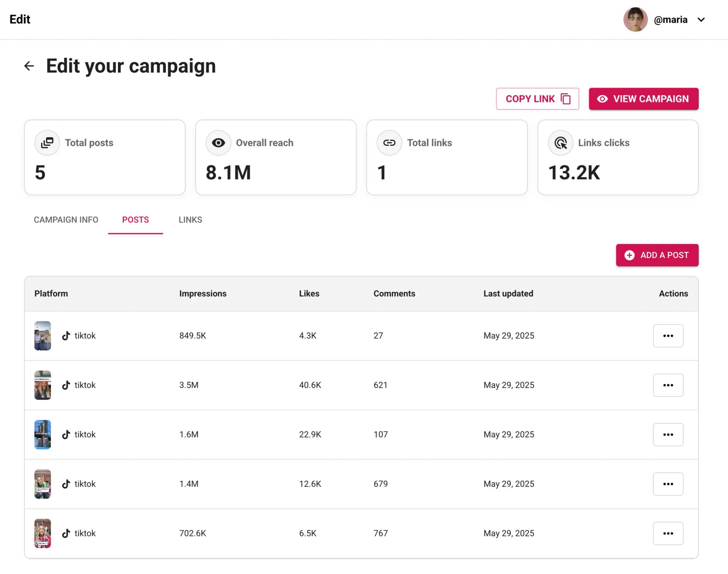Click the Overall reach eye icon

(x=218, y=143)
